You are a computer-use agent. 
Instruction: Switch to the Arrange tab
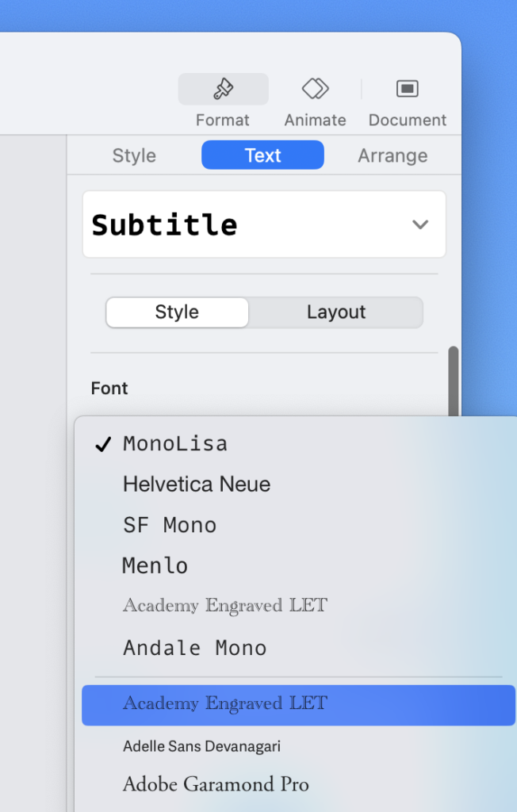393,155
